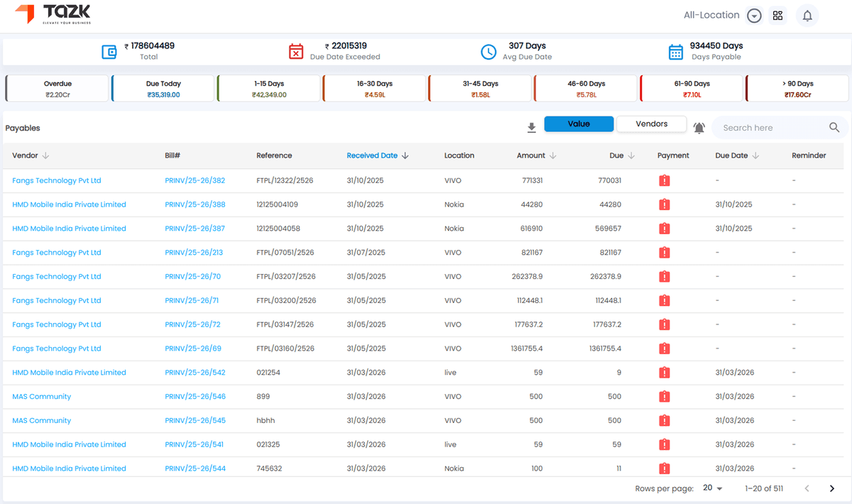Select the 31-45 Days filter card
This screenshot has width=852, height=504.
tap(481, 89)
